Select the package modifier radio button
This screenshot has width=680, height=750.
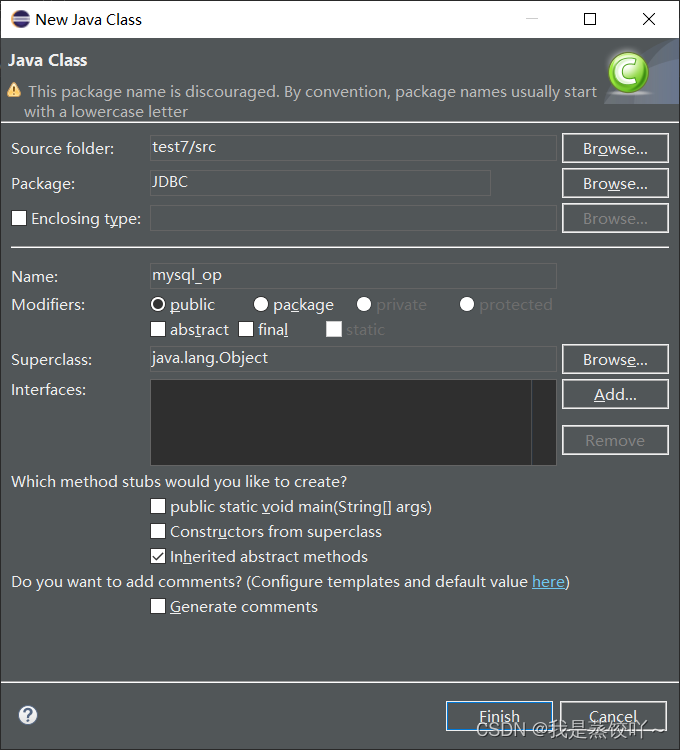261,304
